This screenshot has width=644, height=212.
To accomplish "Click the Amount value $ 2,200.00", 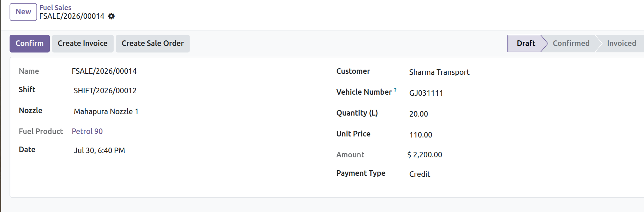I will pyautogui.click(x=424, y=155).
